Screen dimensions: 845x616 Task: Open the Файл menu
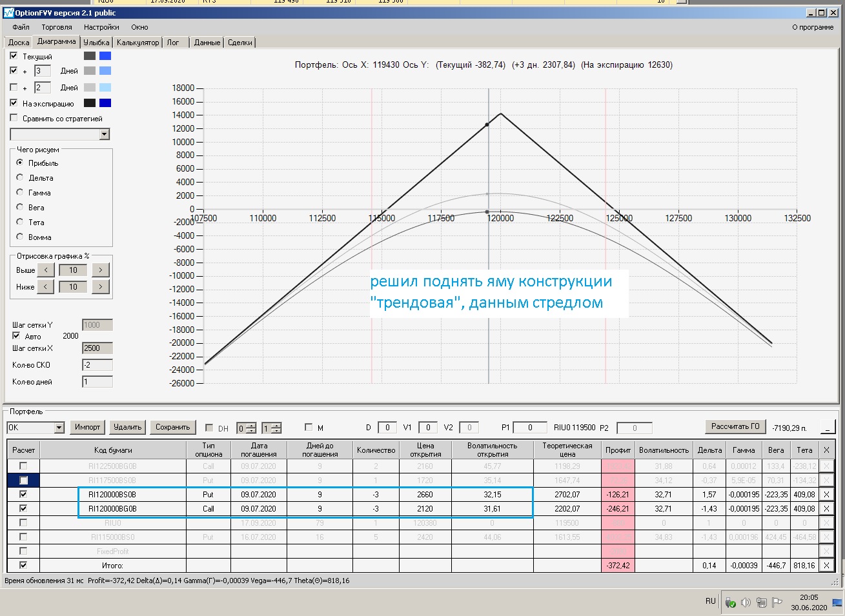(21, 27)
